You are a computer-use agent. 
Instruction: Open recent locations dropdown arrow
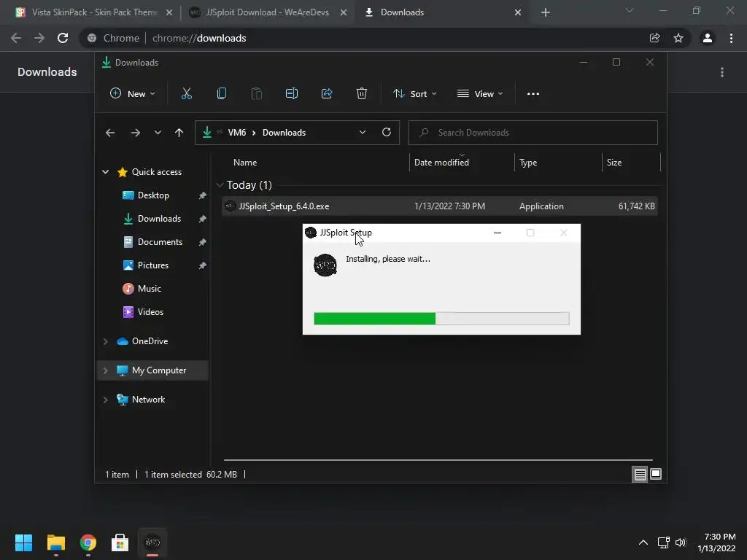pos(158,133)
